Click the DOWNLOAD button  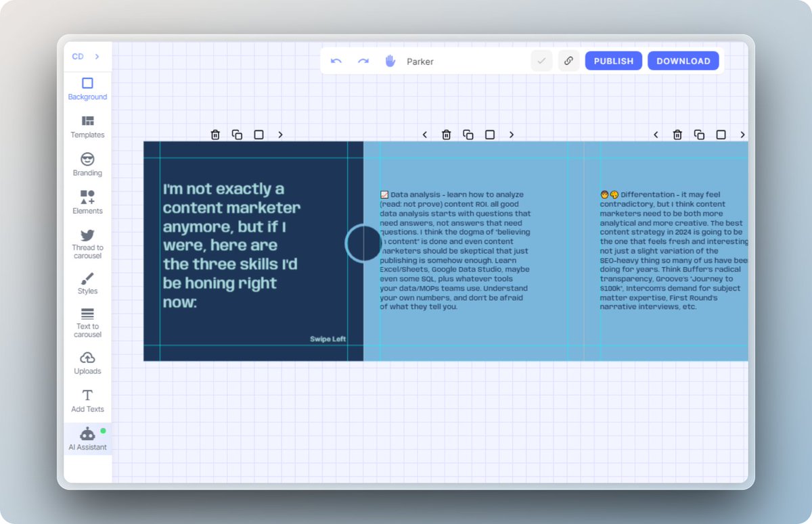pos(683,61)
